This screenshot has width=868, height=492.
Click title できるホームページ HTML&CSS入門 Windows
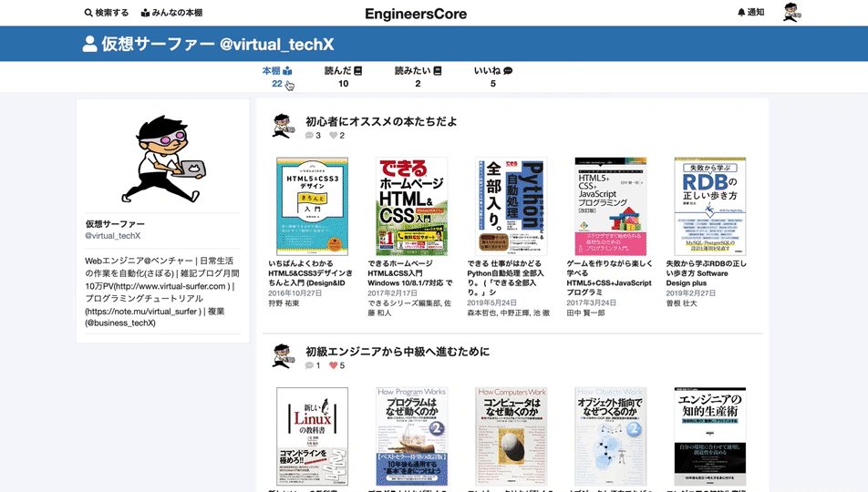[410, 273]
